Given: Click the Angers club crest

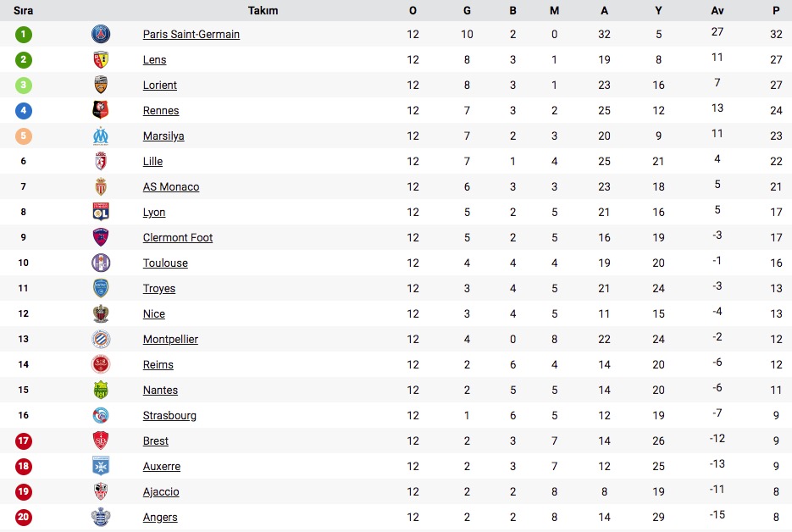Looking at the screenshot, I should (x=101, y=517).
